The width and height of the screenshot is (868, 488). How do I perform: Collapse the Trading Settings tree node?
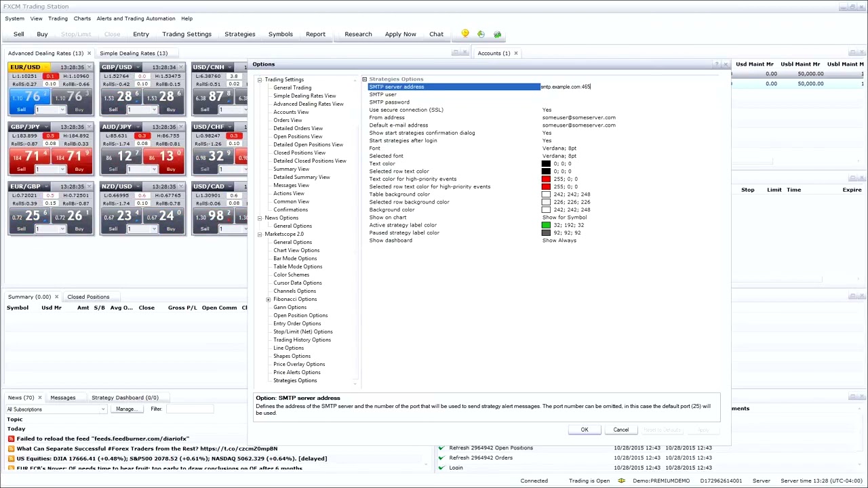pyautogui.click(x=260, y=80)
